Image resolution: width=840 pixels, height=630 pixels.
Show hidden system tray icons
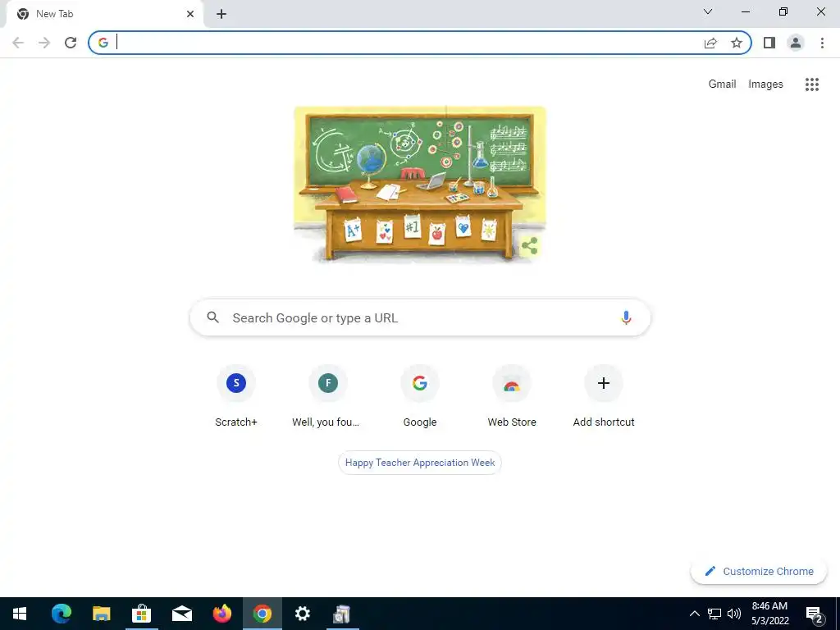pyautogui.click(x=694, y=614)
